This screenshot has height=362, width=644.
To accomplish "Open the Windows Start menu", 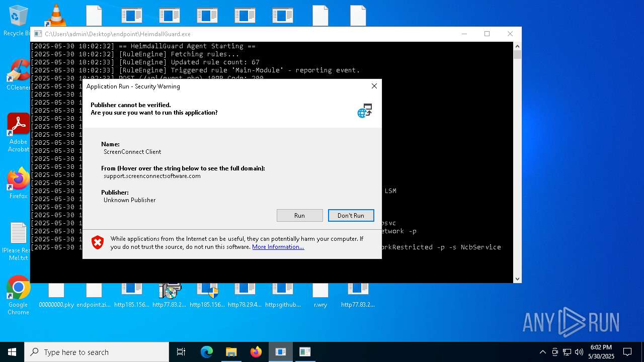I will tap(12, 352).
